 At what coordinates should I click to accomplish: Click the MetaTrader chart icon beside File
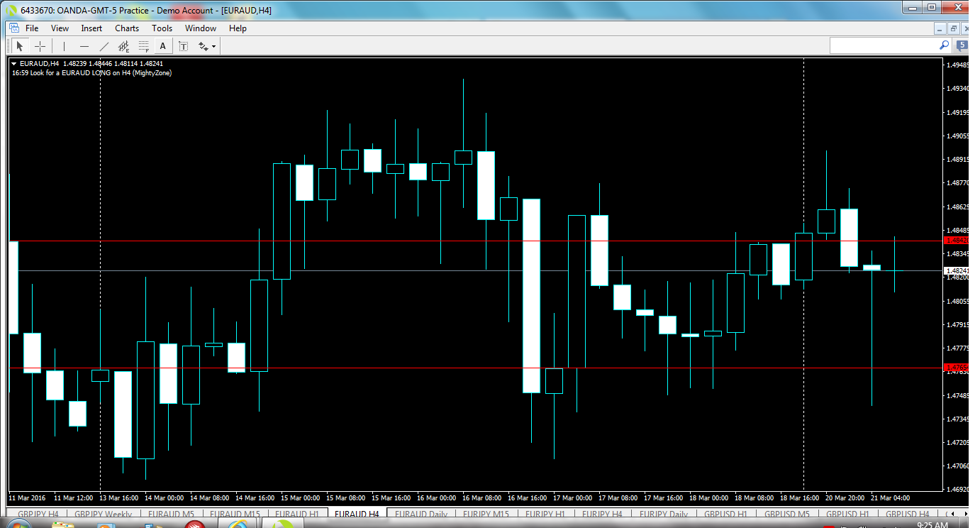point(13,28)
